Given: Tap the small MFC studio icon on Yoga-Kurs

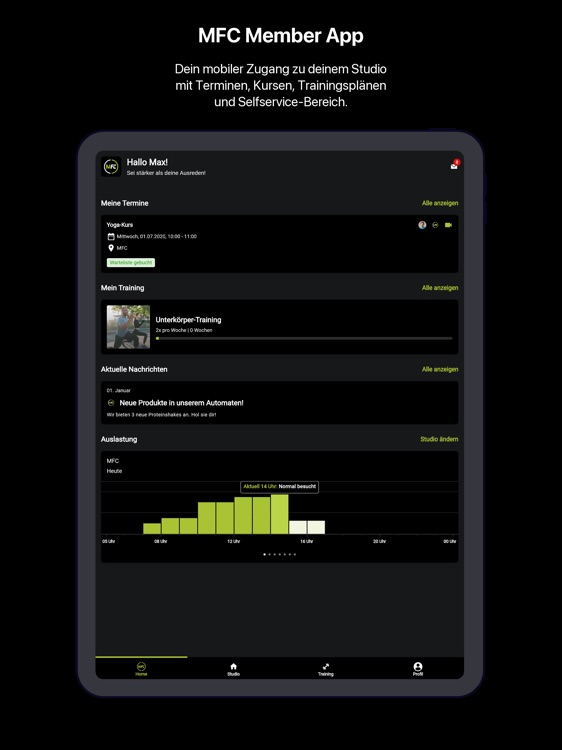Looking at the screenshot, I should (435, 225).
